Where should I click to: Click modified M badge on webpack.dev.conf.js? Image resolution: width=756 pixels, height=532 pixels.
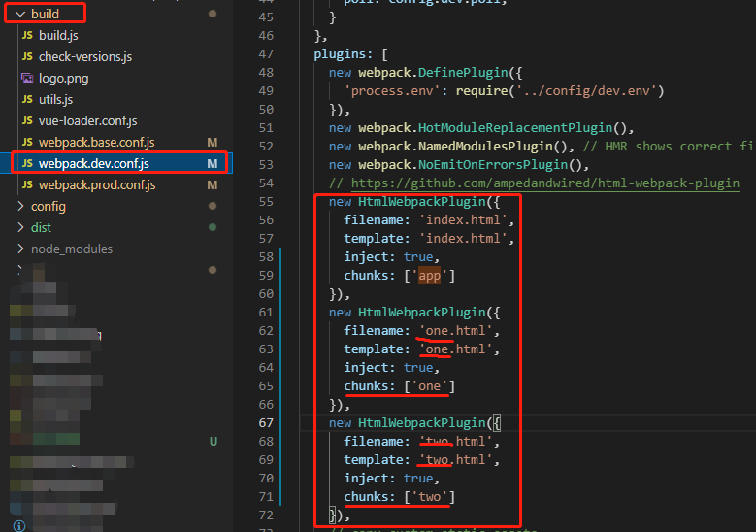pyautogui.click(x=213, y=163)
